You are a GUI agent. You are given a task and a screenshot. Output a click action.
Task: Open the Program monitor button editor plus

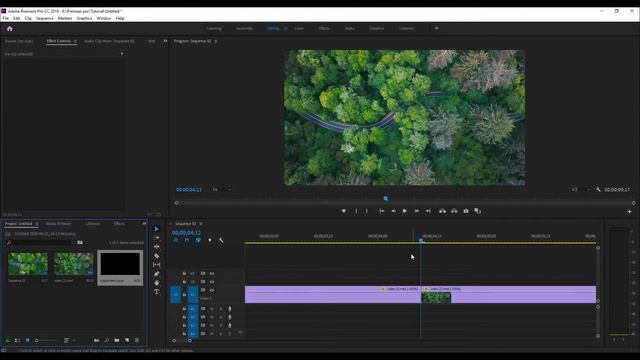629,211
